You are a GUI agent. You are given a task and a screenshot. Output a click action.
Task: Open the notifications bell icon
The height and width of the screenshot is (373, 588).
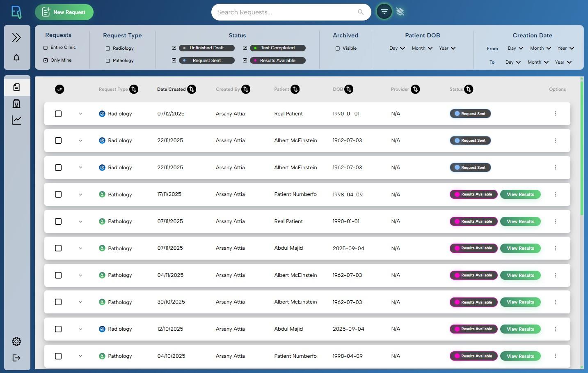(16, 58)
